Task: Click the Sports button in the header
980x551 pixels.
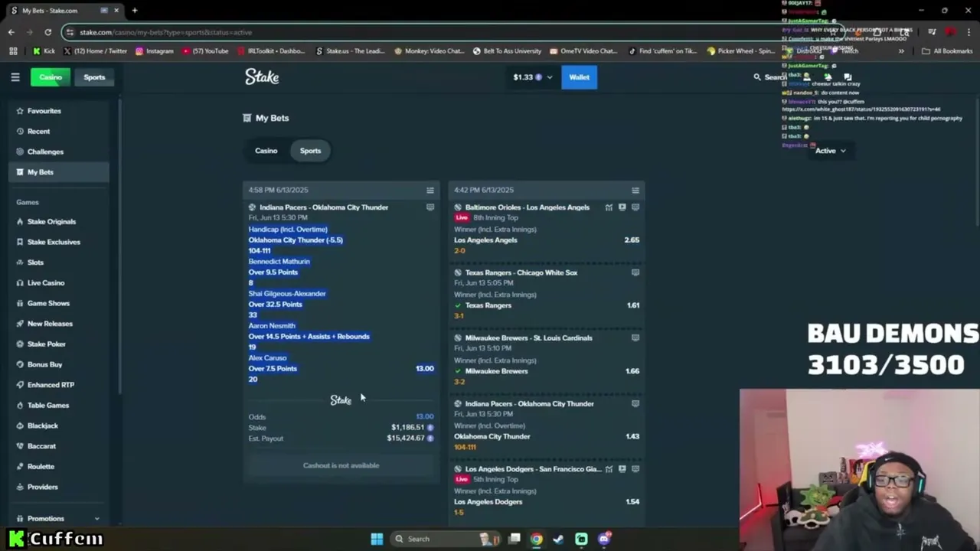Action: [x=94, y=77]
